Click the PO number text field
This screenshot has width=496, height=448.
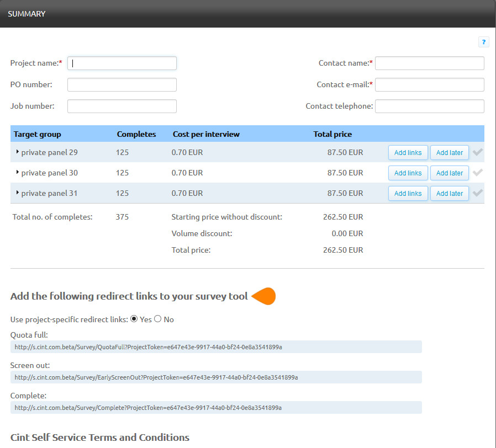pos(122,85)
